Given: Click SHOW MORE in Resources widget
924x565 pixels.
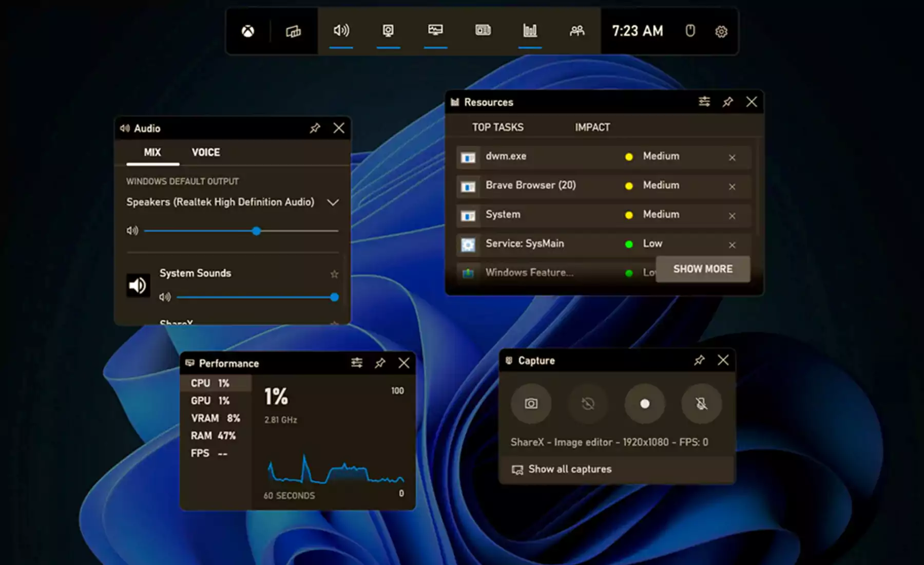Looking at the screenshot, I should click(702, 269).
